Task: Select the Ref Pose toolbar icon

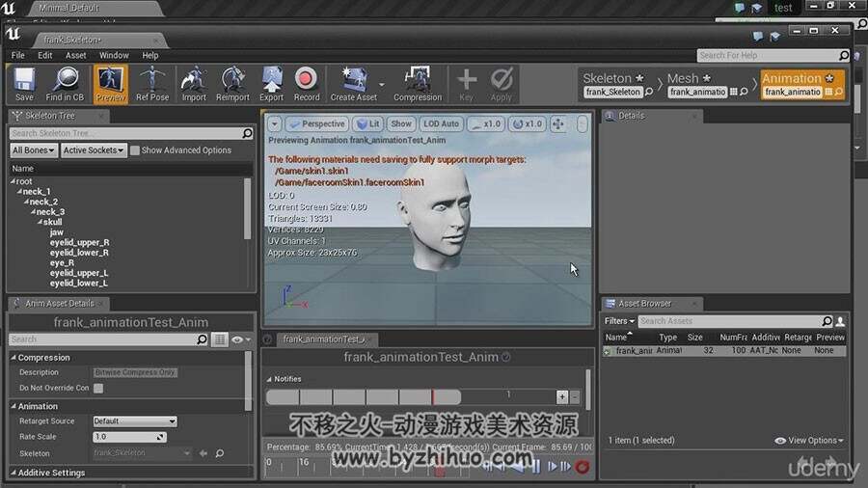Action: click(x=152, y=84)
